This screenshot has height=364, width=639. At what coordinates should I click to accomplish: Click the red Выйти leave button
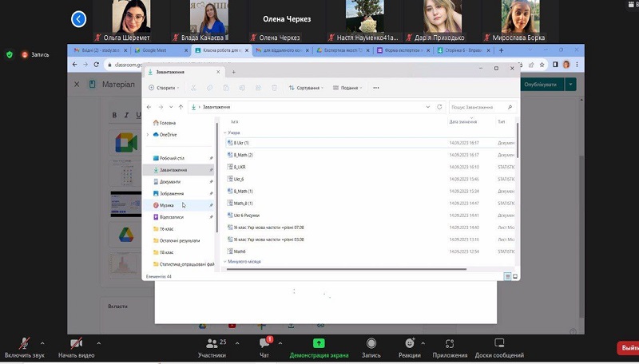coord(629,348)
